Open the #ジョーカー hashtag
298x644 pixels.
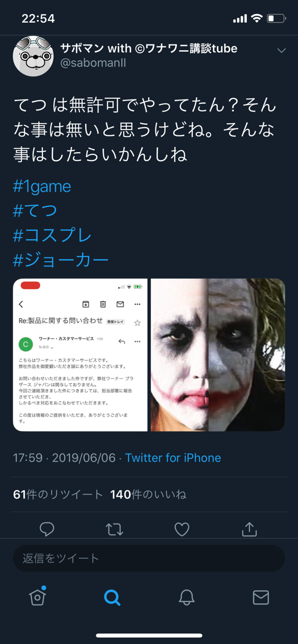[61, 260]
